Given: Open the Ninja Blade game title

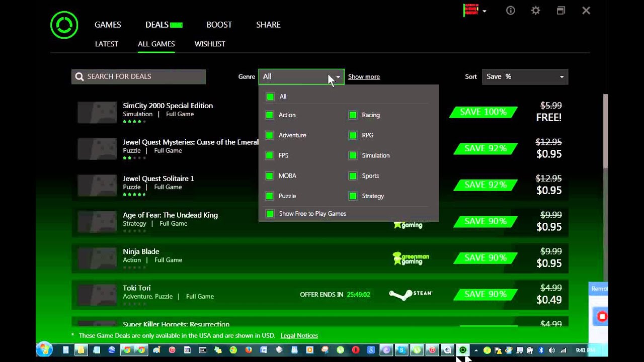Looking at the screenshot, I should [x=141, y=251].
